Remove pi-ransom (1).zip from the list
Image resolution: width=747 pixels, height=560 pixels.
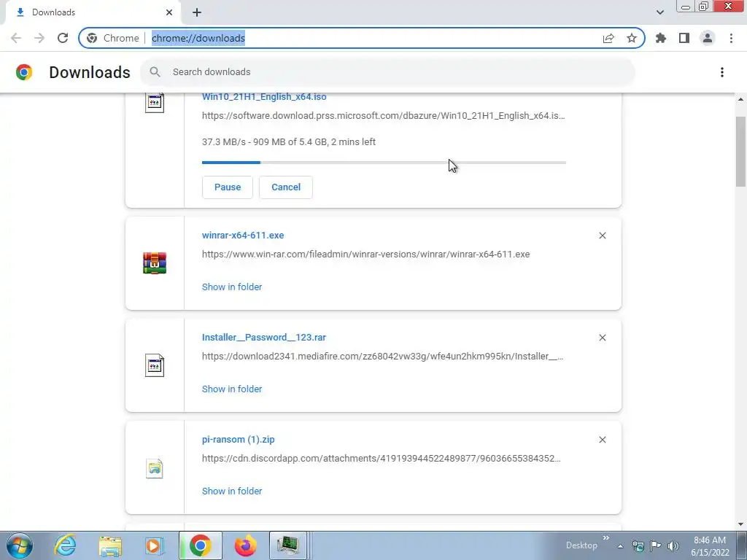pos(602,440)
